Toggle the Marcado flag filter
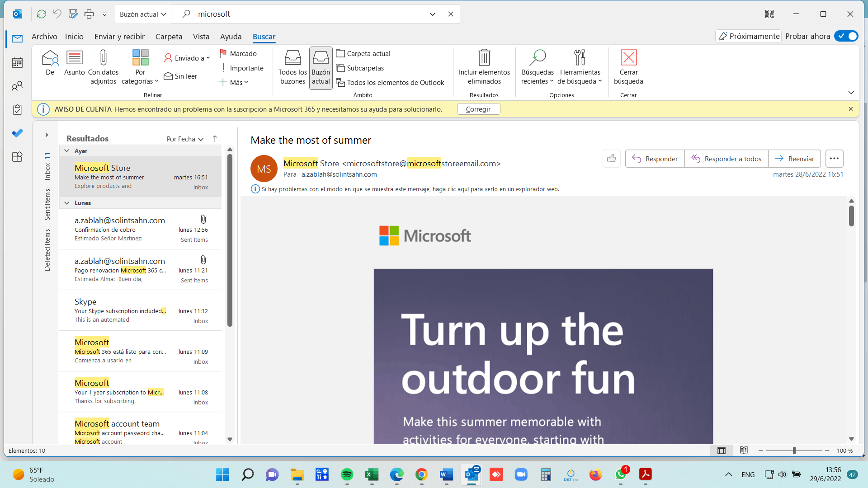Screen dimensions: 868x488 [238, 53]
